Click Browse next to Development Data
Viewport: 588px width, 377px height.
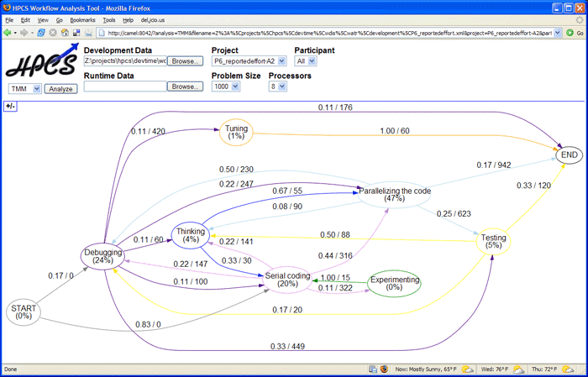pyautogui.click(x=184, y=61)
